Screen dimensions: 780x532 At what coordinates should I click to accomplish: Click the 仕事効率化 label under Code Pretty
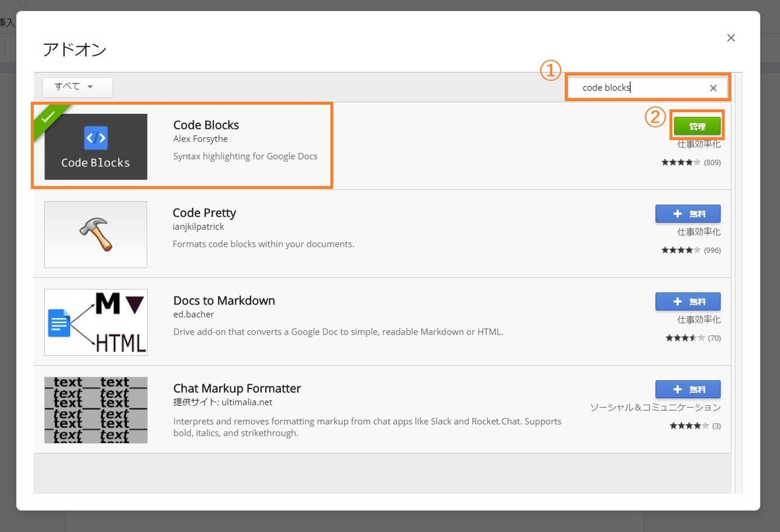point(699,232)
